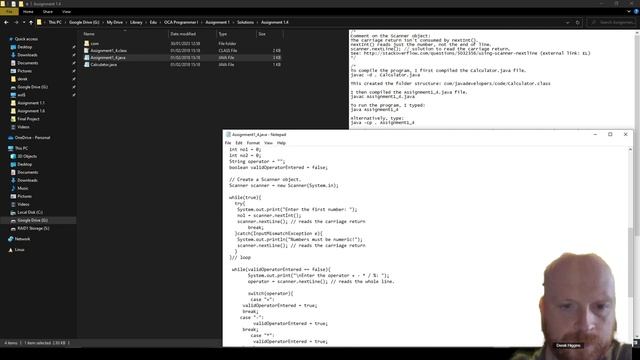The width and height of the screenshot is (640, 360).
Task: Unpin Documents pin icon in Quick access
Action: coord(73,63)
